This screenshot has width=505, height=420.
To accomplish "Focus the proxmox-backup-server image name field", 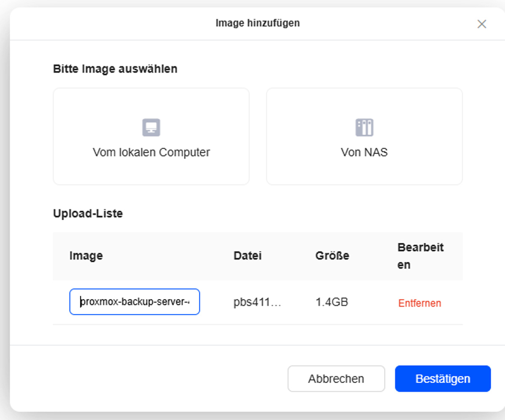I will click(134, 302).
